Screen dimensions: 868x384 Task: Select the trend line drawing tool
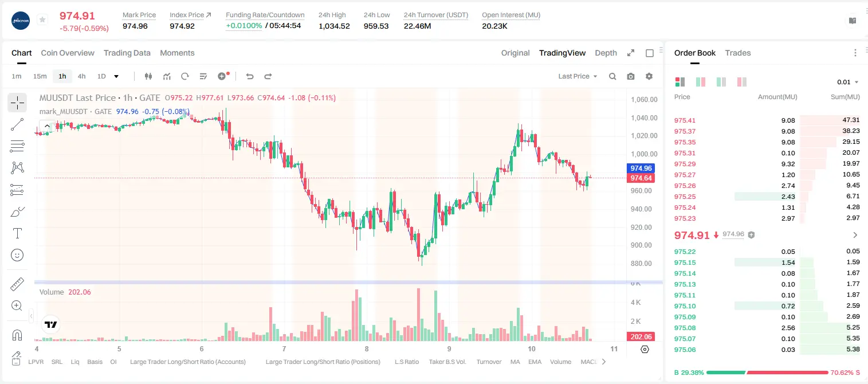pos(17,124)
